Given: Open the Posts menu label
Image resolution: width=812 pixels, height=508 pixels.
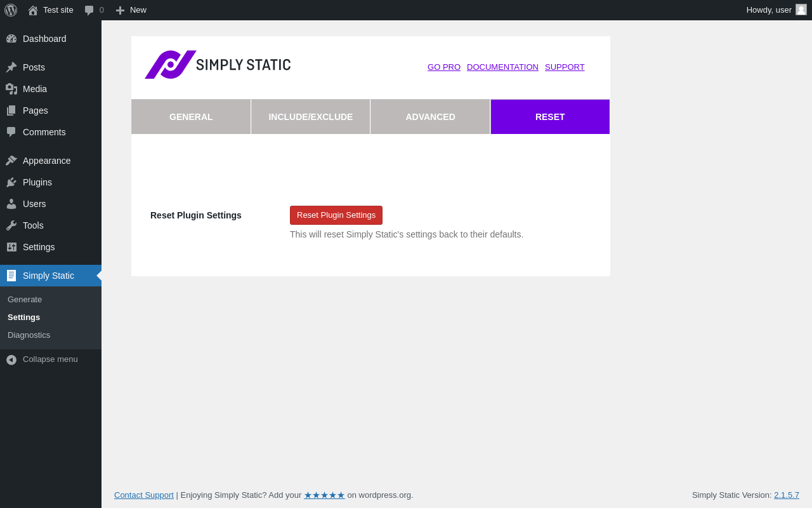Looking at the screenshot, I should [34, 67].
